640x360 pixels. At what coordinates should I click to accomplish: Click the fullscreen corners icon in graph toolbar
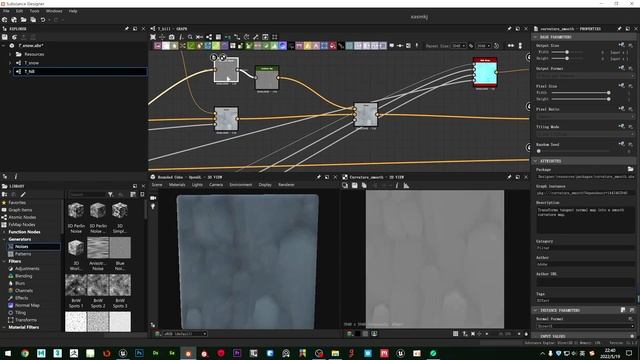click(275, 37)
